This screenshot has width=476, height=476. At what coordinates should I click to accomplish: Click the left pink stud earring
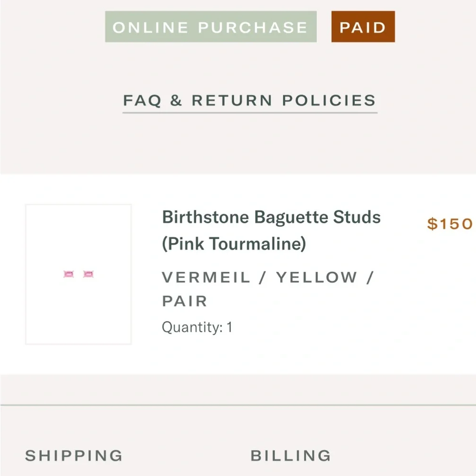coord(69,274)
